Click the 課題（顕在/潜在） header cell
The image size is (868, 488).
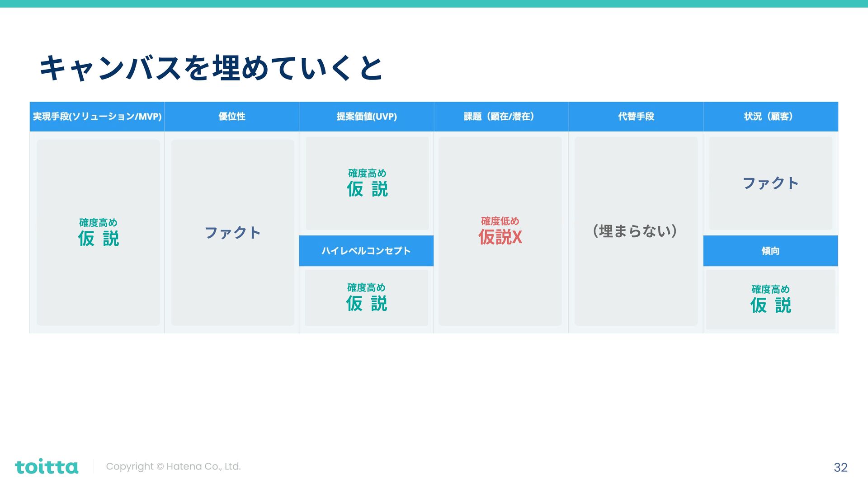(501, 117)
